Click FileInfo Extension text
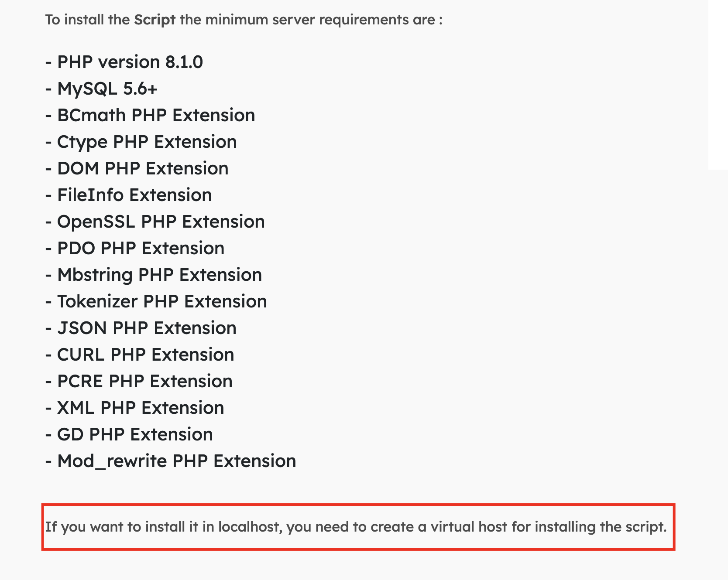Viewport: 728px width, 580px height. (x=129, y=195)
